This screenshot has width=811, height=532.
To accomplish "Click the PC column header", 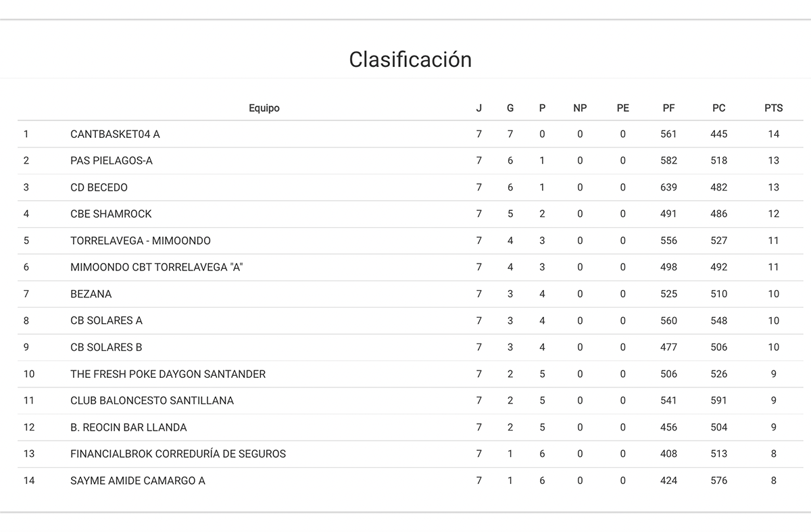I will click(x=718, y=108).
